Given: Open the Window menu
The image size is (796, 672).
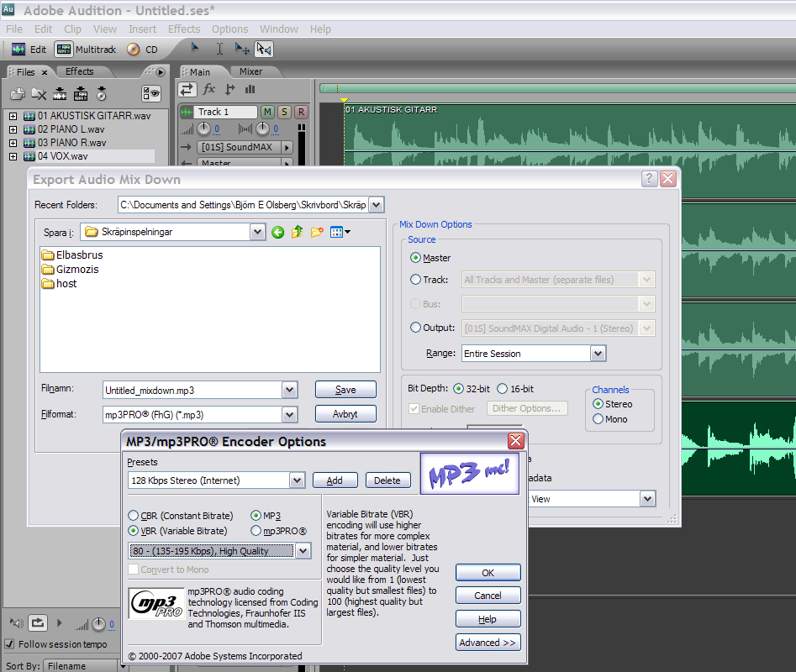Looking at the screenshot, I should pyautogui.click(x=279, y=29).
